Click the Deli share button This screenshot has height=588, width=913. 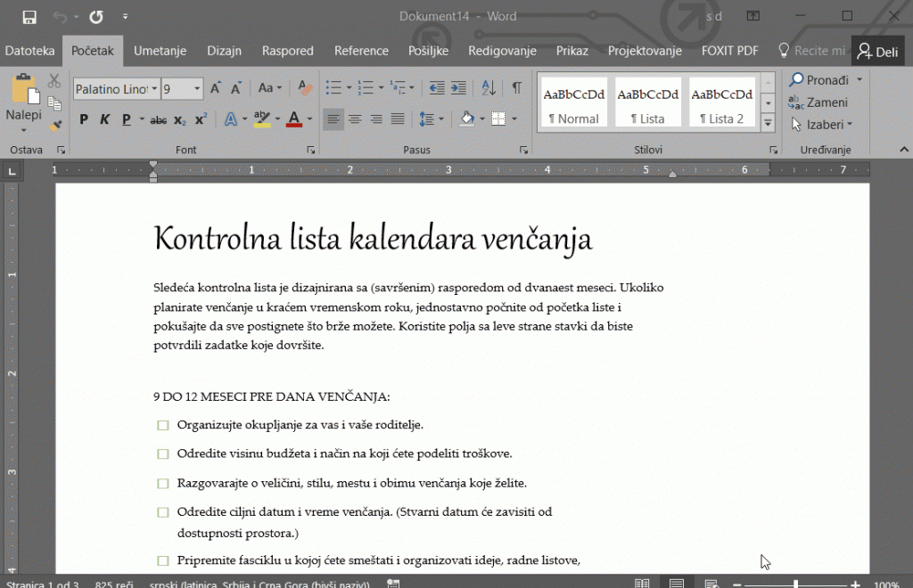coord(878,52)
